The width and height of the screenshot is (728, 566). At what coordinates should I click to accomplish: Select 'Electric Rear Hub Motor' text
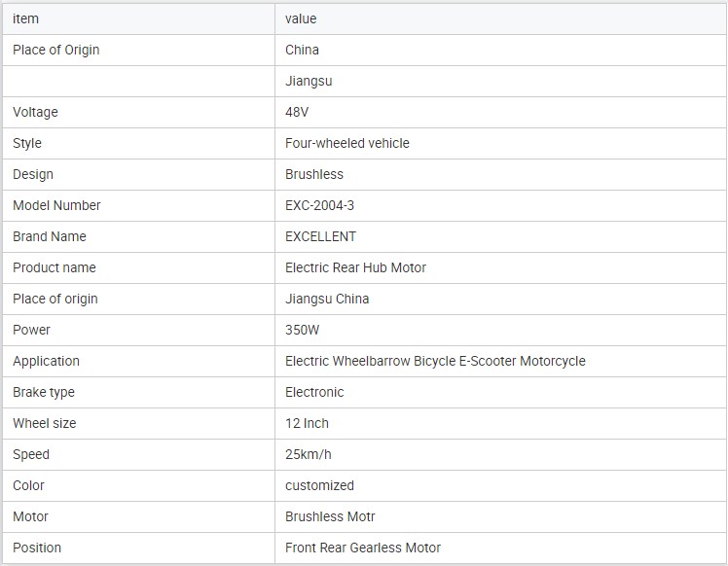[355, 267]
